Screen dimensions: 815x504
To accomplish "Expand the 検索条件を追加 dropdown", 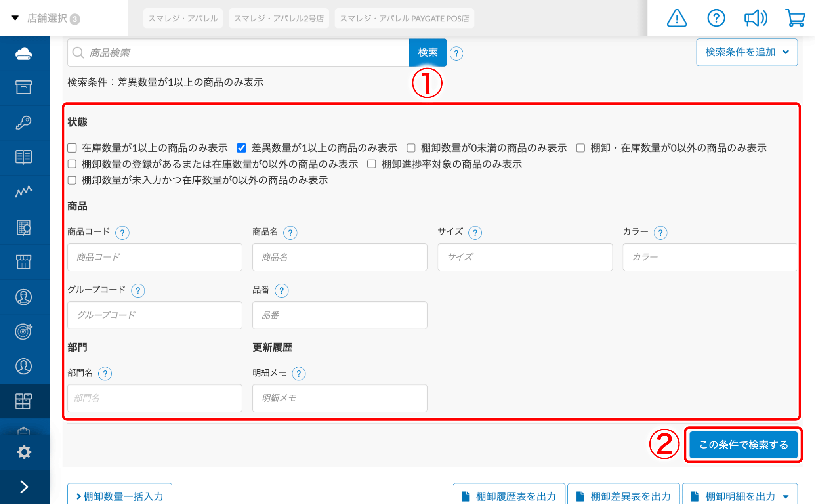I will [746, 52].
